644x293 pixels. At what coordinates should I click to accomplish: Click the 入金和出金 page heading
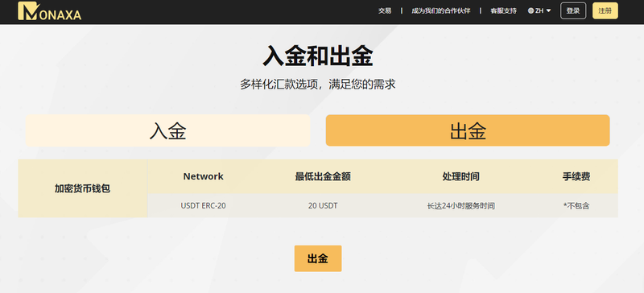click(x=318, y=56)
